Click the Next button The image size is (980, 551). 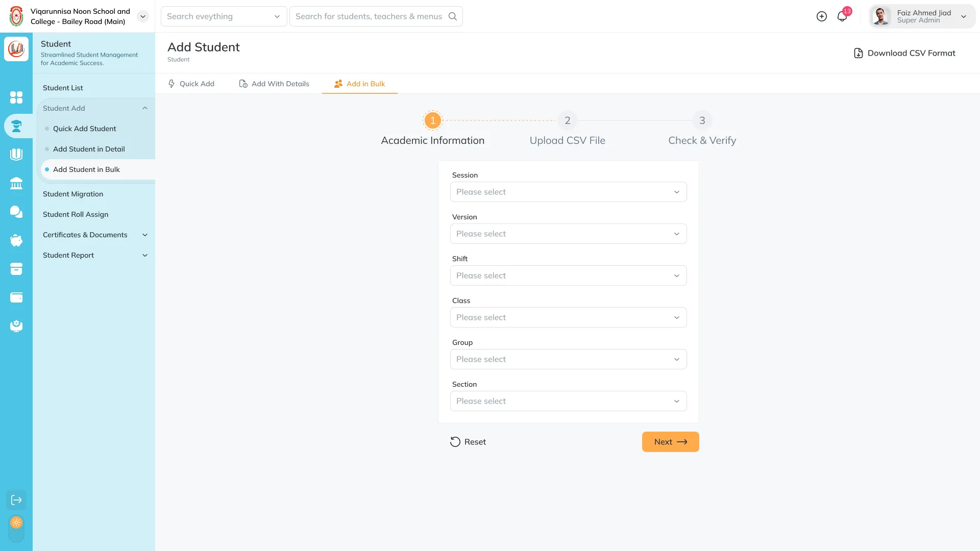(x=670, y=442)
